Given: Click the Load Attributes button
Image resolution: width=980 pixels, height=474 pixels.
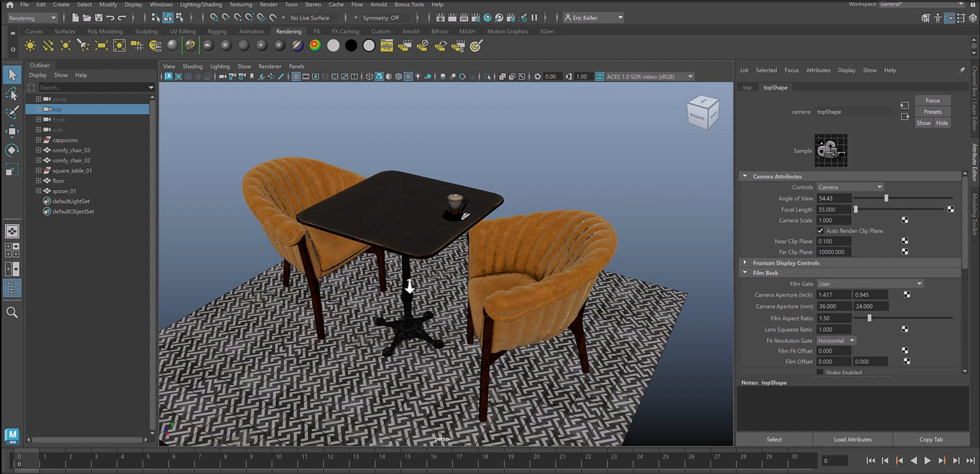Looking at the screenshot, I should click(x=852, y=439).
